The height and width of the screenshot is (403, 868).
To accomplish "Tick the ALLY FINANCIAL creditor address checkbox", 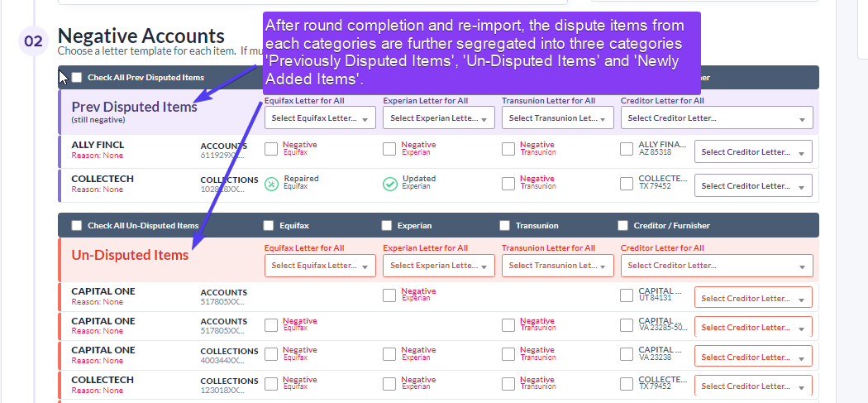I will tap(627, 150).
